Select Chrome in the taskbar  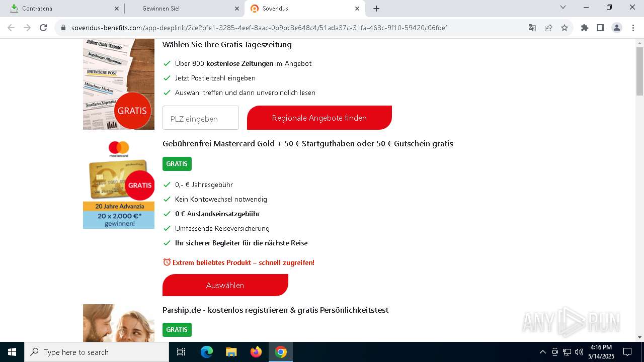(281, 352)
